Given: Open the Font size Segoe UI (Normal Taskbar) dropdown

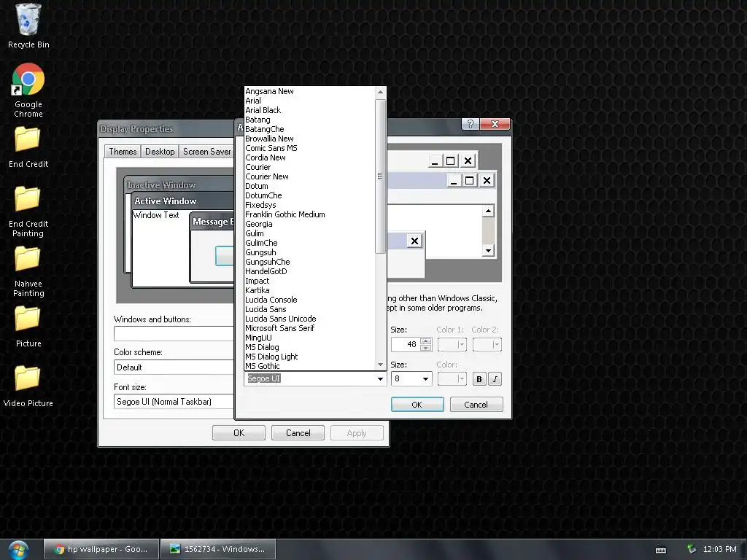Looking at the screenshot, I should point(174,402).
